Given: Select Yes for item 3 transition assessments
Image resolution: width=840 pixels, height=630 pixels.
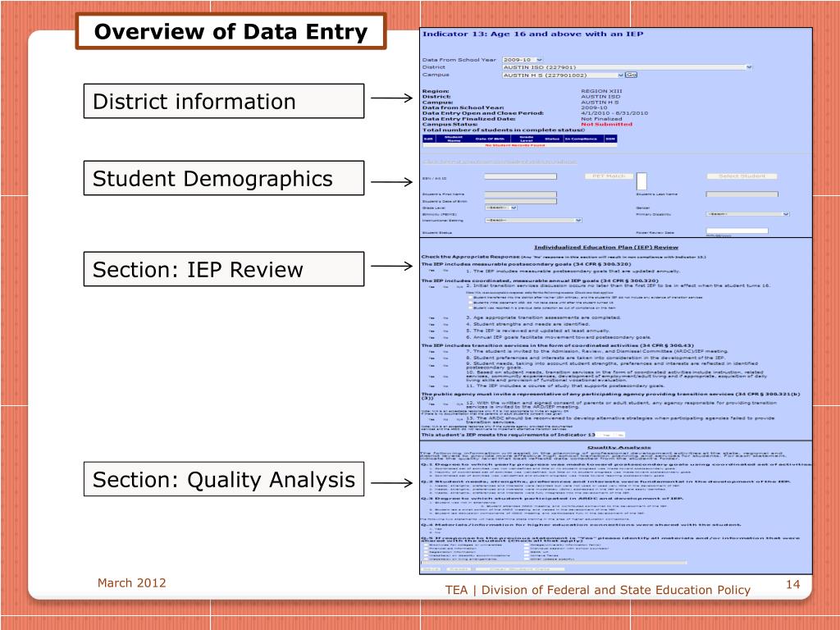Looking at the screenshot, I should (431, 318).
